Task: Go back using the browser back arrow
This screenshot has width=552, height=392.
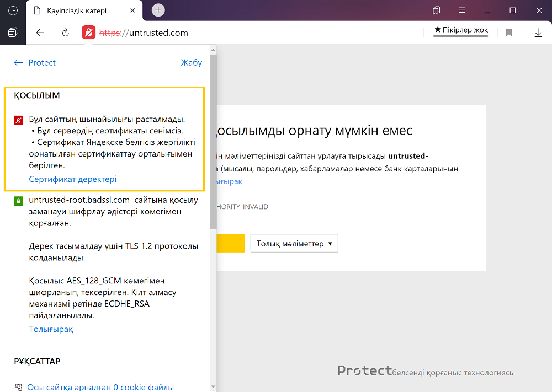Action: pos(40,33)
